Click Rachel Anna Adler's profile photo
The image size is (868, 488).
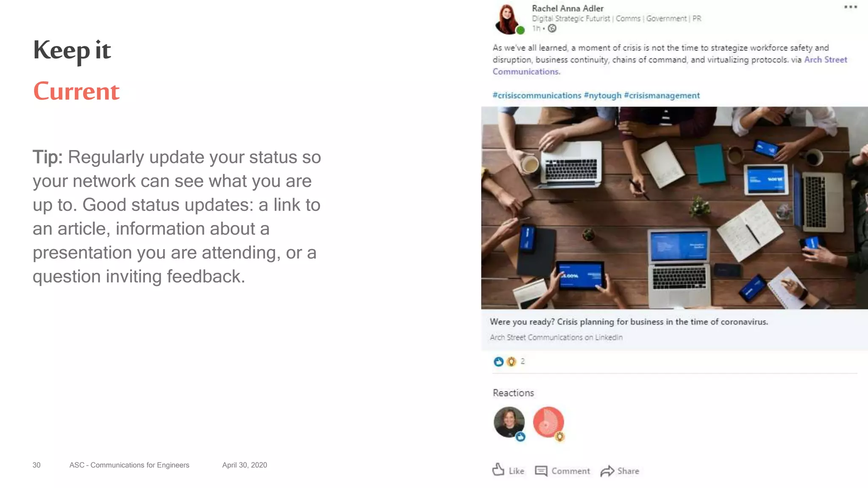[507, 19]
